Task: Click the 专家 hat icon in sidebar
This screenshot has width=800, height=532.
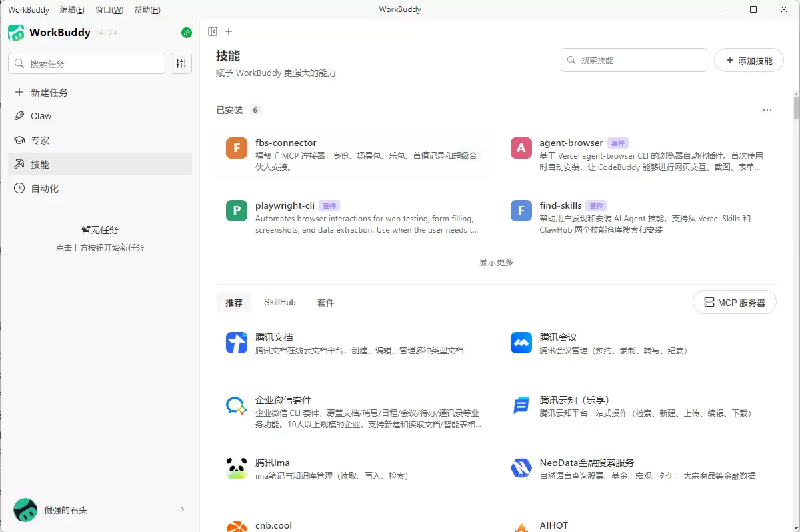Action: click(19, 141)
